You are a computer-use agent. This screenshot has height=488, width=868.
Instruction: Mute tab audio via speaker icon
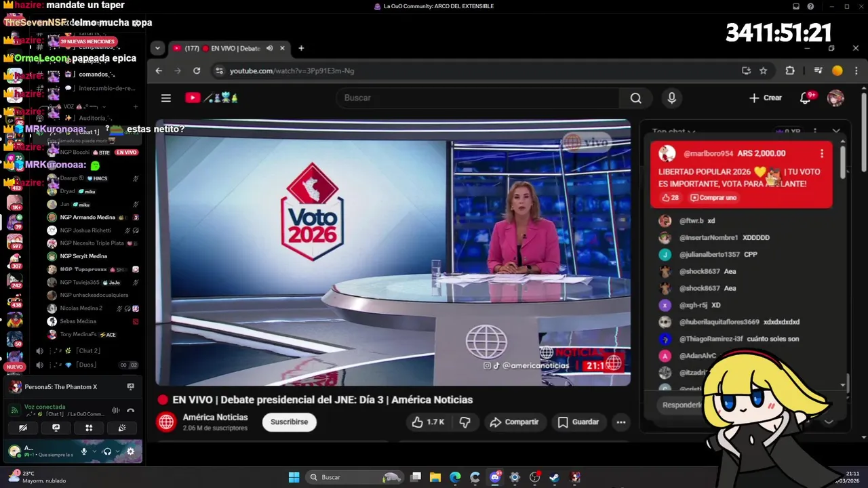click(270, 48)
